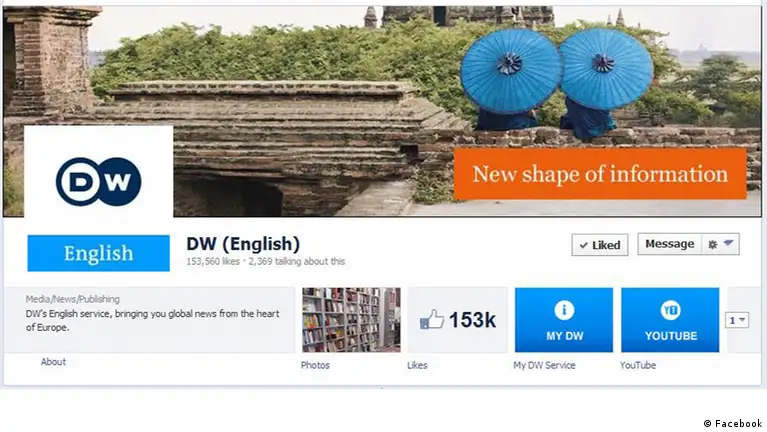Viewport: 767px width, 432px height.
Task: Open the My DW Service link
Action: 544,365
